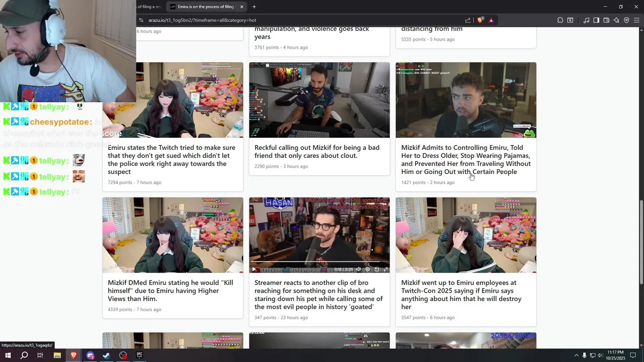Screen dimensions: 644x362
Task: Click the tab search icon in toolbar
Action: 570,20
